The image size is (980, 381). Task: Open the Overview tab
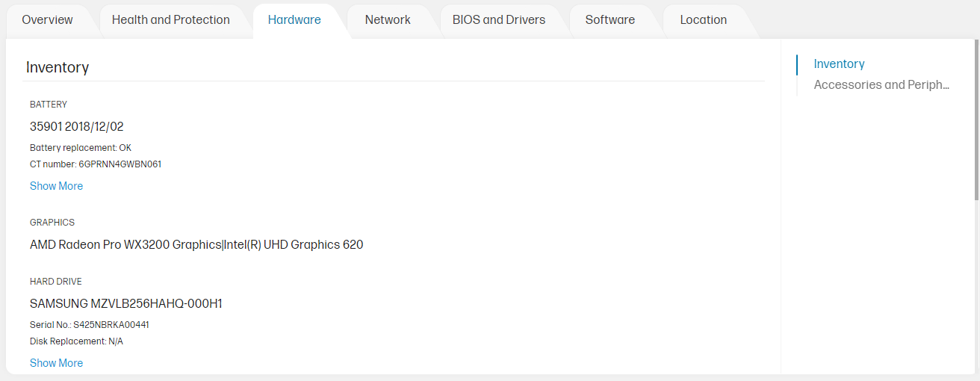(47, 20)
